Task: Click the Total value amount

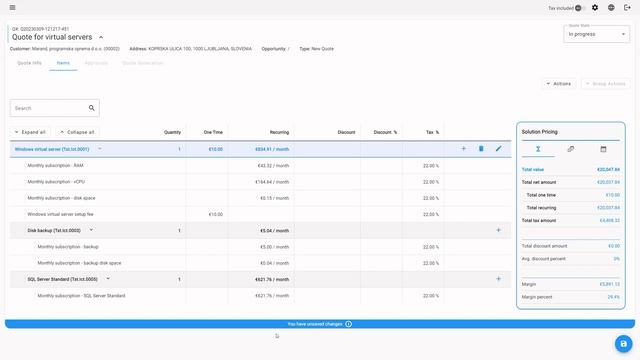Action: point(608,169)
